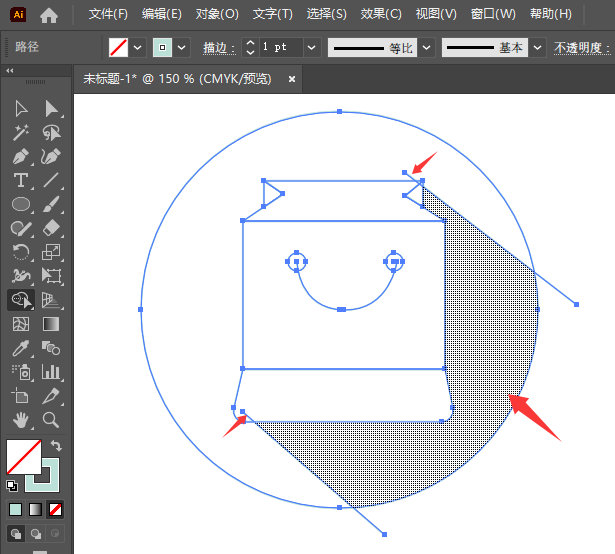The image size is (615, 554).
Task: Click the control bar fill swatch
Action: point(118,47)
